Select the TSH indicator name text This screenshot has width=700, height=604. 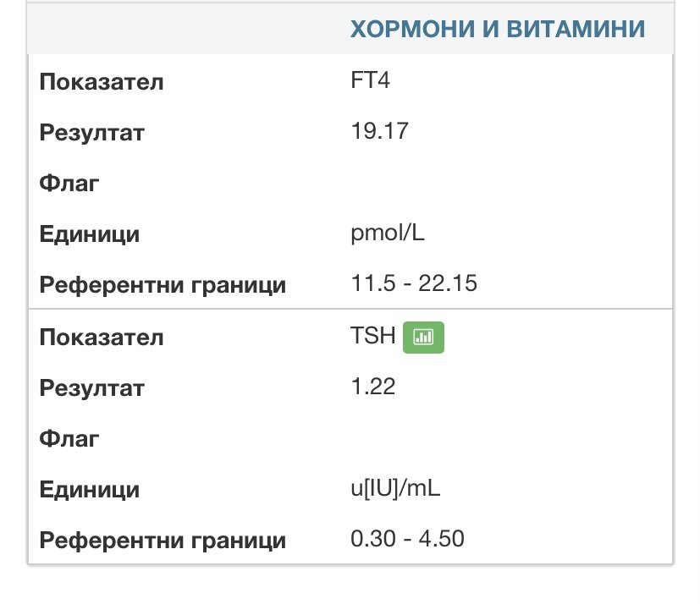(x=373, y=336)
